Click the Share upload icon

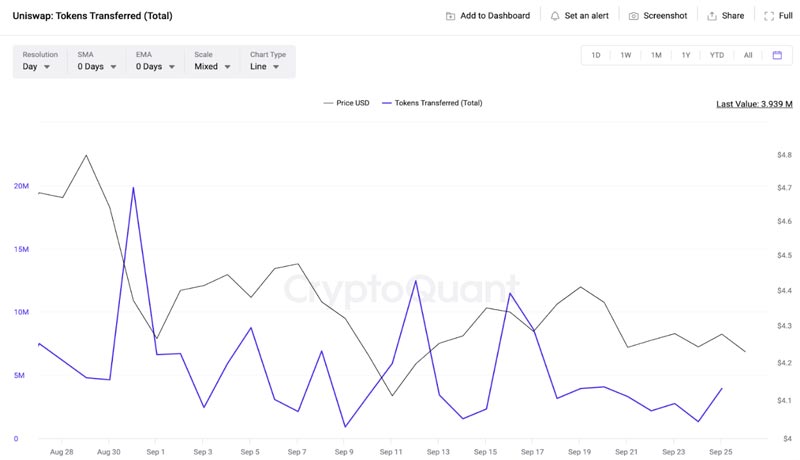tap(712, 16)
